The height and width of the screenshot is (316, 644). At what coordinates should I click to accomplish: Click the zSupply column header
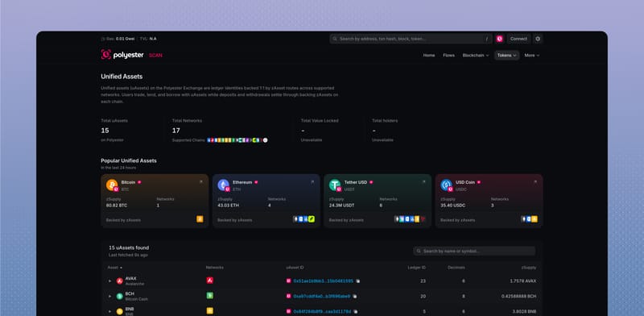point(529,268)
